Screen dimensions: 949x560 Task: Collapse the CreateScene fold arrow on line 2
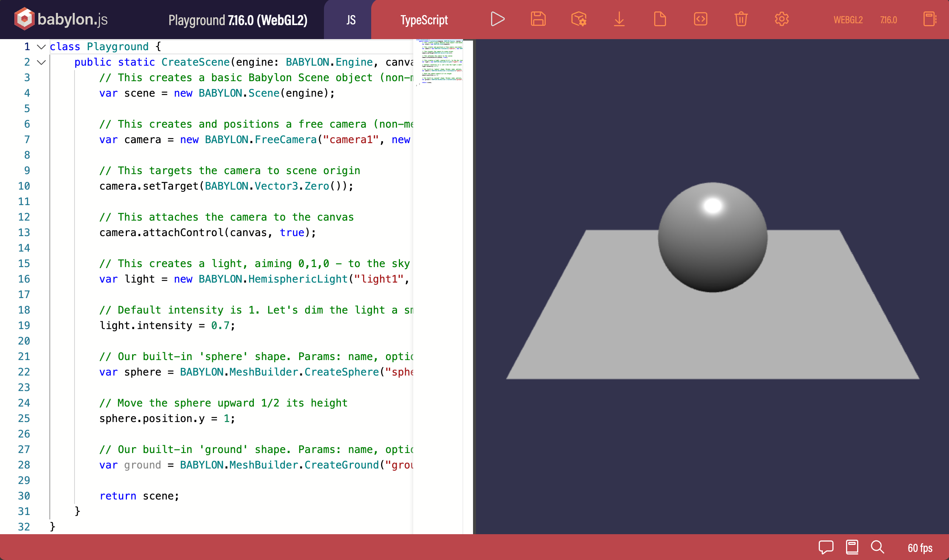click(x=41, y=62)
